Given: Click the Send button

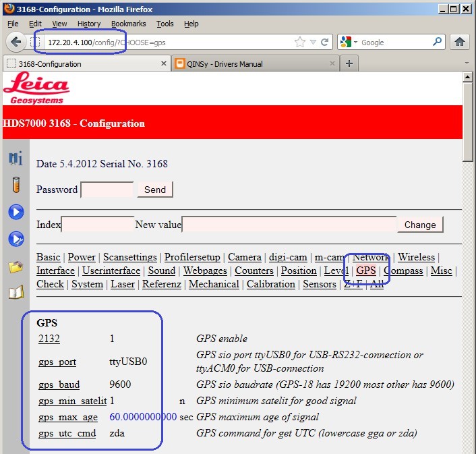Looking at the screenshot, I should pyautogui.click(x=155, y=190).
